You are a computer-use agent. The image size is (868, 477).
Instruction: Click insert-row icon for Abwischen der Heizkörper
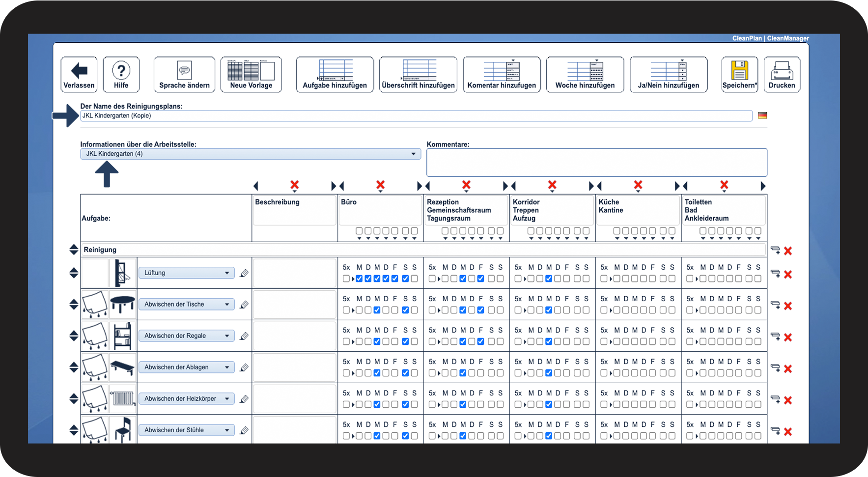pyautogui.click(x=775, y=399)
